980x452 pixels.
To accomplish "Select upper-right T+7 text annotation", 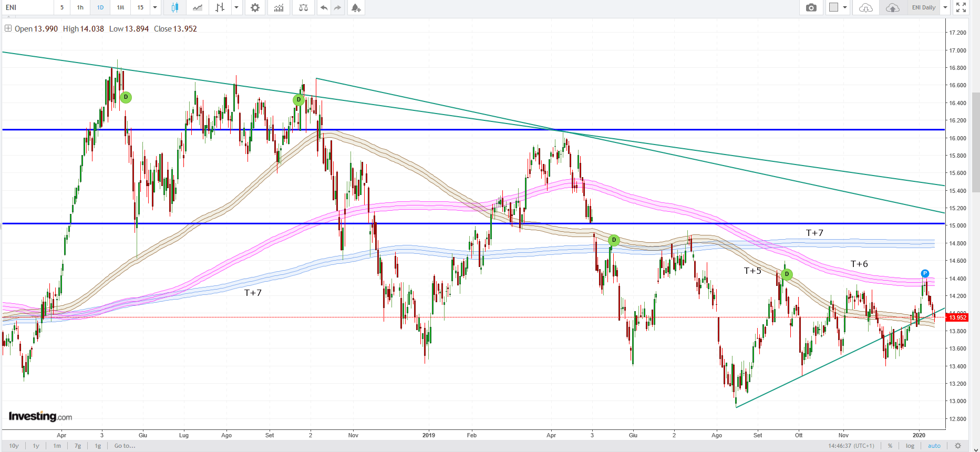I will tap(814, 233).
